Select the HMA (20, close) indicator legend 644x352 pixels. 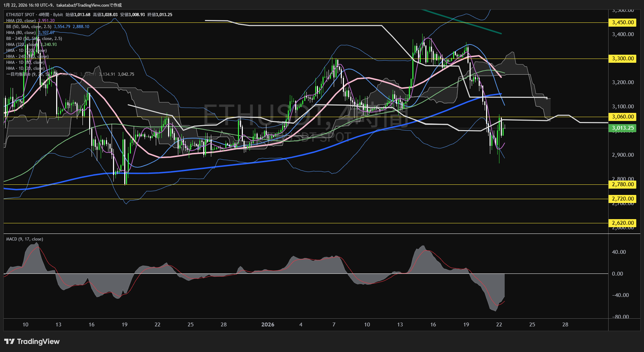click(21, 21)
